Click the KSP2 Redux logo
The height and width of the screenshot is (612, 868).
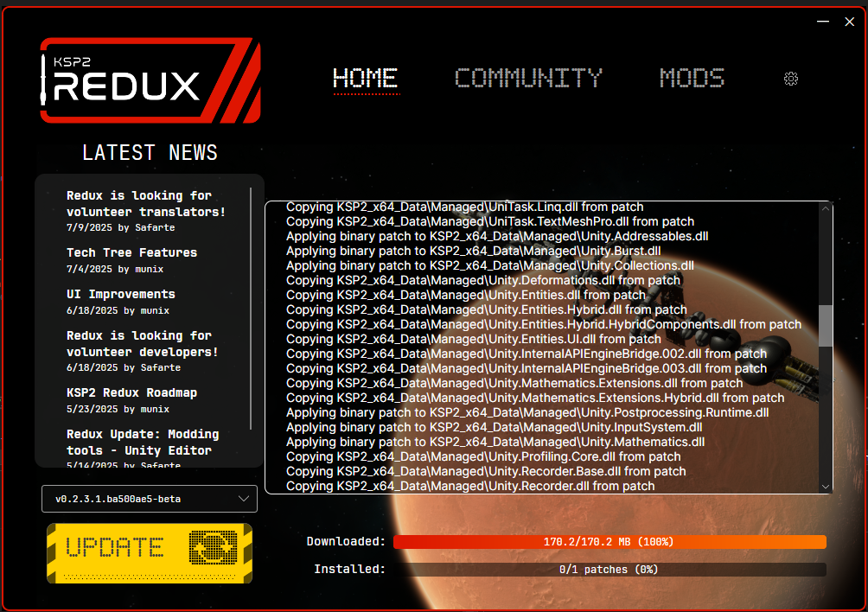click(x=150, y=80)
